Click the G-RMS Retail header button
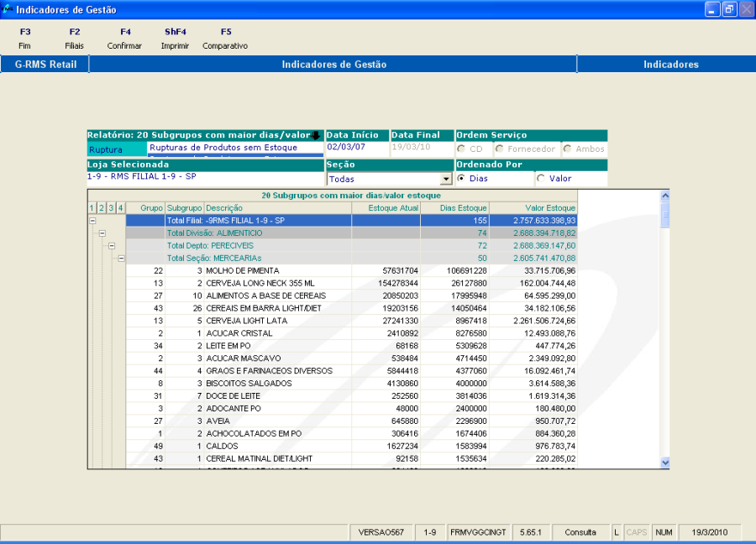 [45, 64]
